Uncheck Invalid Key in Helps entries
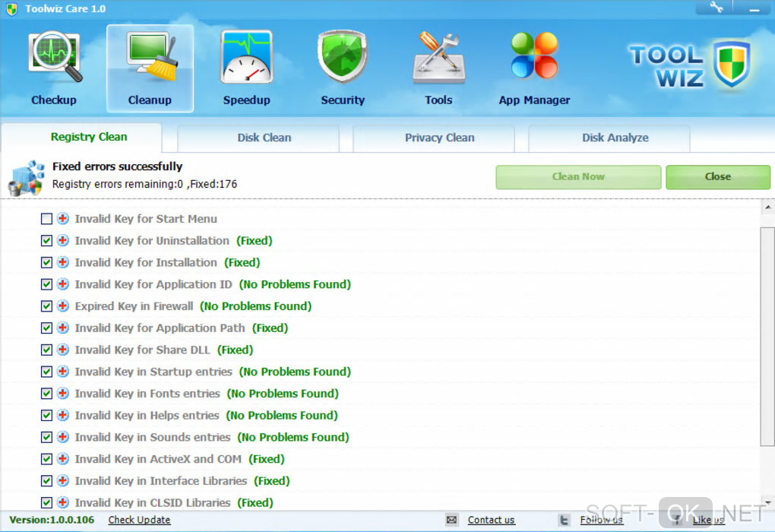The width and height of the screenshot is (775, 532). (46, 415)
